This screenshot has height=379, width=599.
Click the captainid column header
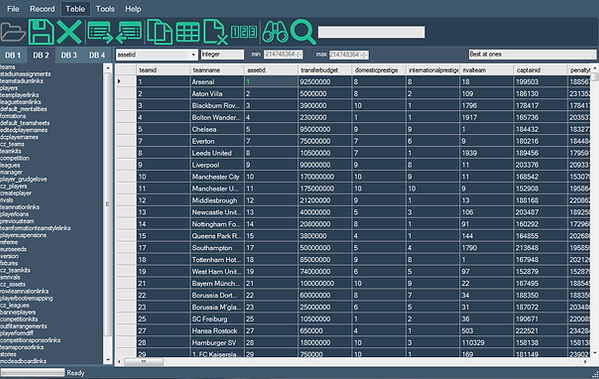(540, 70)
